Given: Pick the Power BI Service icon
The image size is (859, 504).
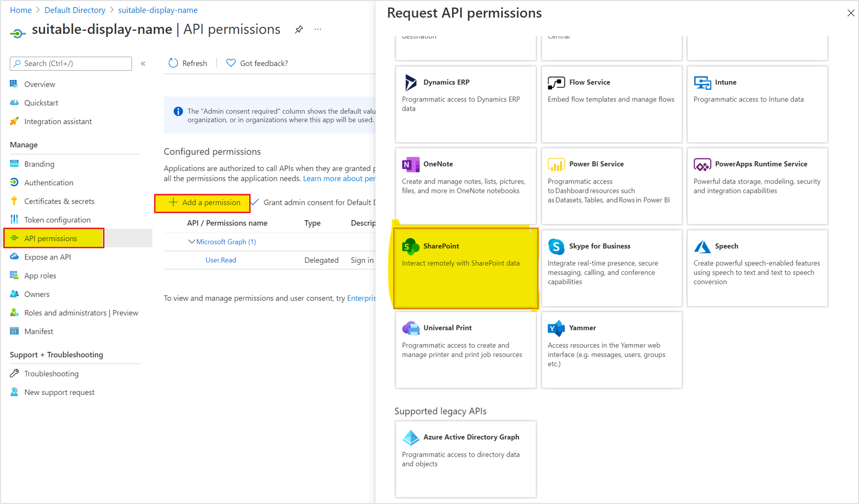Looking at the screenshot, I should 556,164.
